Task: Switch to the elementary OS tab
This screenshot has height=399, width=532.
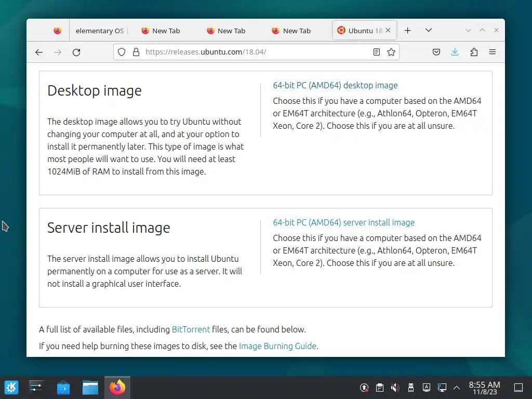Action: (x=99, y=31)
